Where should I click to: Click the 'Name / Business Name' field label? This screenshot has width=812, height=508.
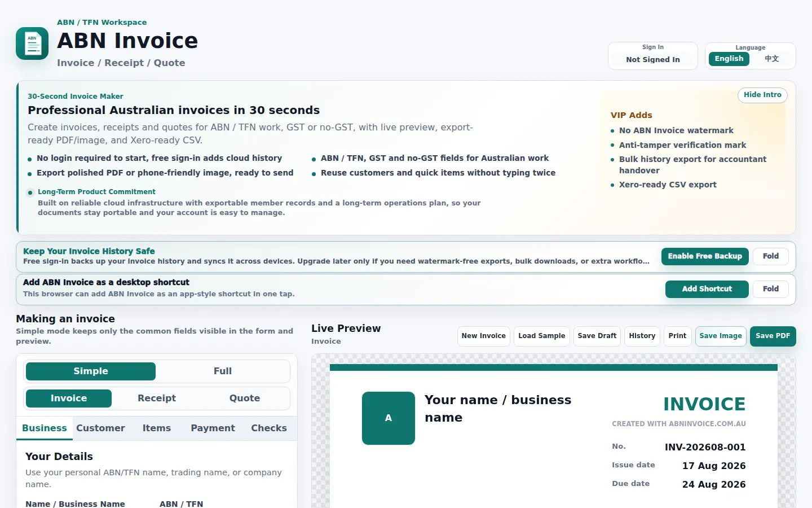(75, 503)
